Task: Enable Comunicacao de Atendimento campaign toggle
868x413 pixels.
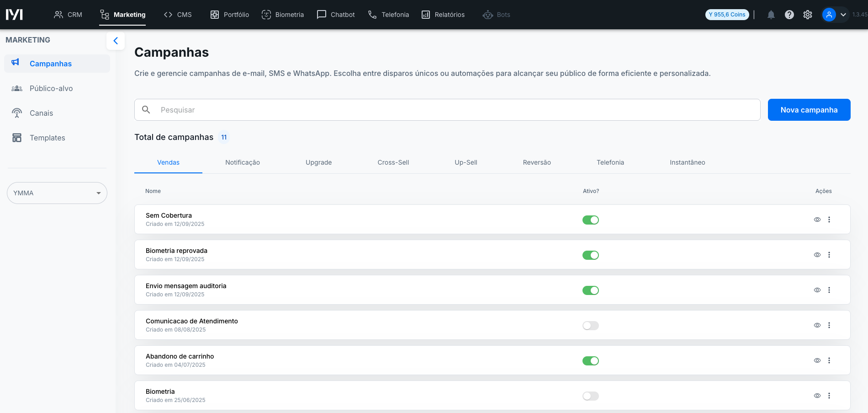Action: click(x=590, y=326)
